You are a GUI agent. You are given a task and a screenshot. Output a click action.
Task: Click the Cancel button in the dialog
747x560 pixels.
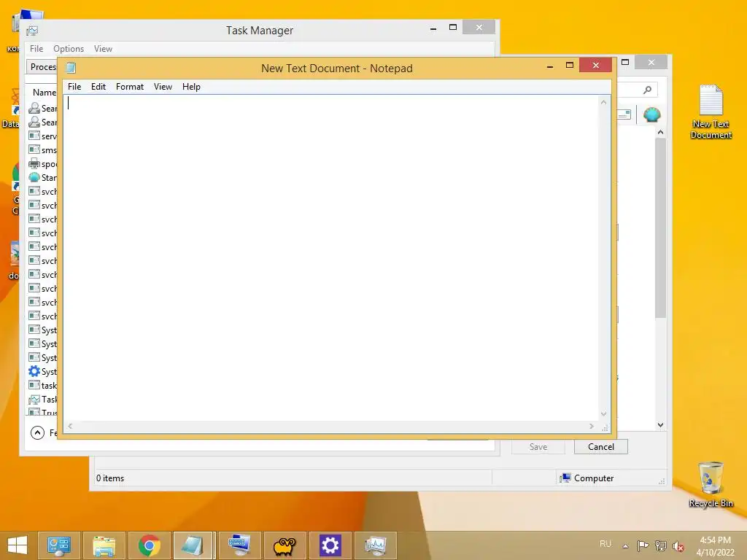(x=601, y=447)
